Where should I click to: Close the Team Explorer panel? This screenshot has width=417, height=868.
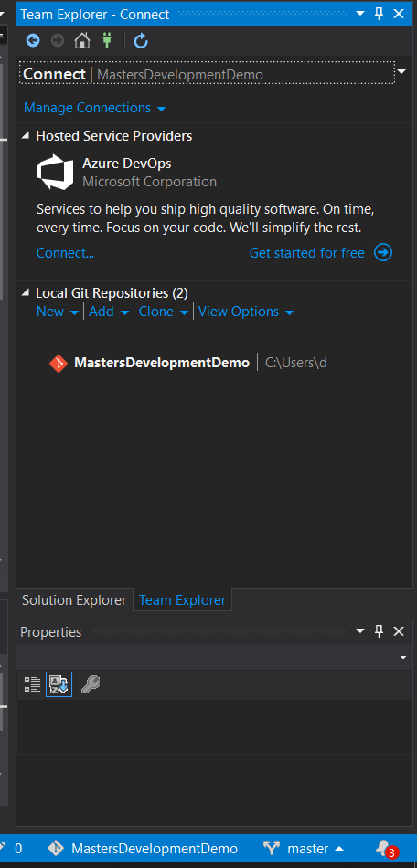(x=399, y=14)
